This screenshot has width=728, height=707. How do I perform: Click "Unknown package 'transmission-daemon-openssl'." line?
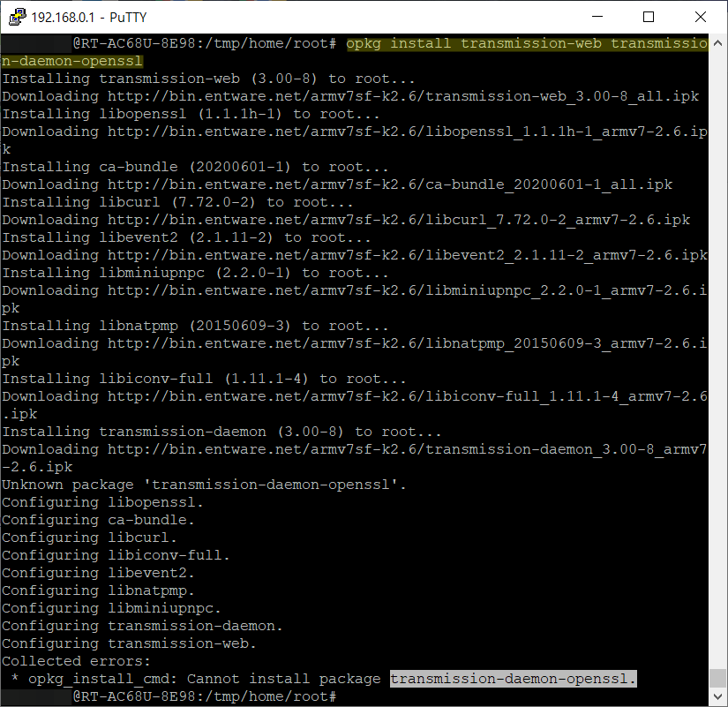point(204,485)
